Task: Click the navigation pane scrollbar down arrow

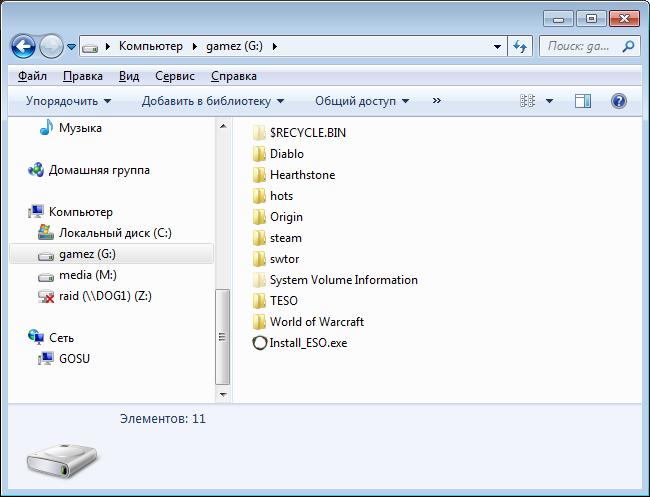Action: pyautogui.click(x=223, y=395)
